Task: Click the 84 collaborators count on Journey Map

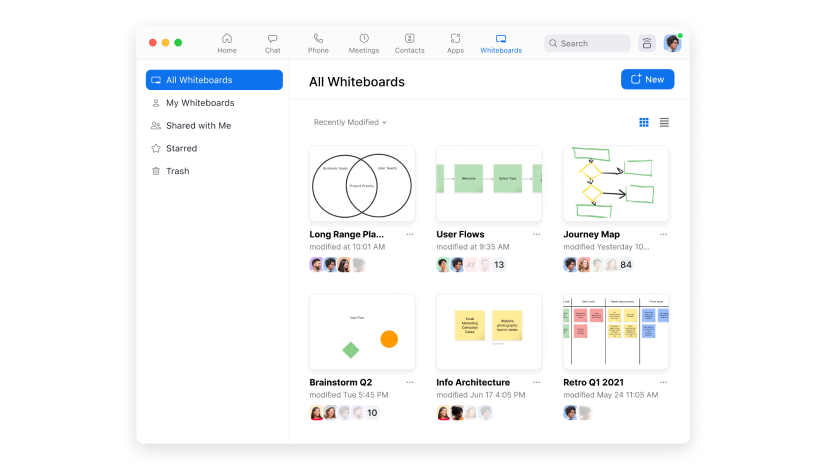Action: (626, 265)
